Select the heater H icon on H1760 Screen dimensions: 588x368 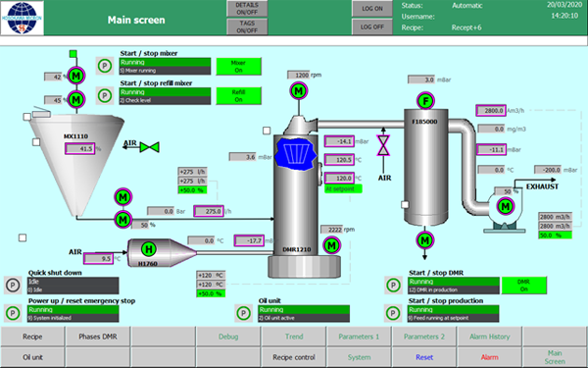click(149, 249)
